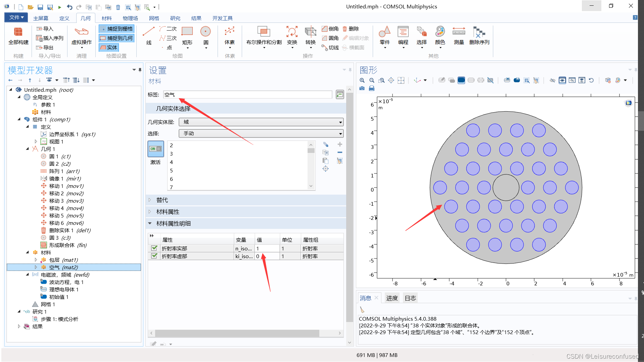Screen dimensions: 644x362
Task: Click the Import button in ribbon
Action: [45, 29]
